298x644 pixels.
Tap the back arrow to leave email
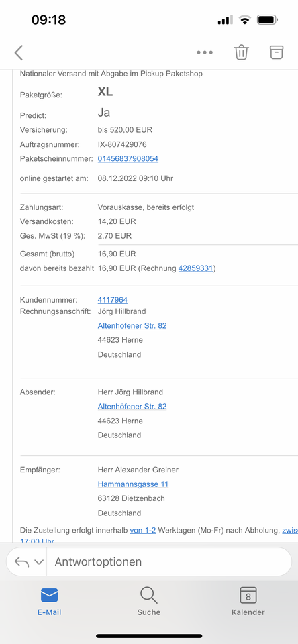(19, 52)
